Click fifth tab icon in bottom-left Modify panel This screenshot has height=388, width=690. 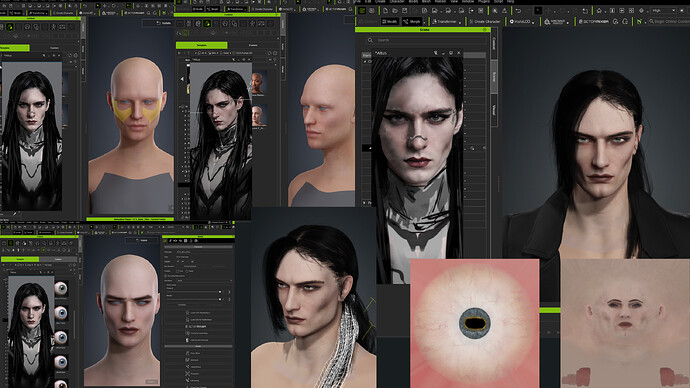185,241
